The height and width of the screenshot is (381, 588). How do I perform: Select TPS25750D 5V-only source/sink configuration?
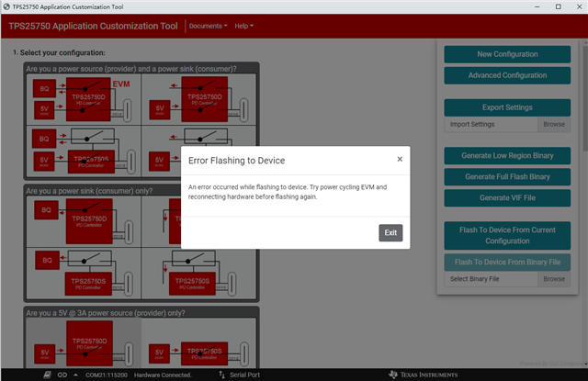coord(198,100)
